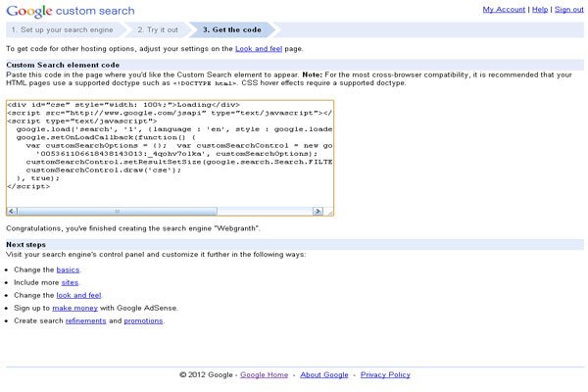588x392 pixels.
Task: Click the customSearchControl.draw('cse') code line
Action: (104, 170)
